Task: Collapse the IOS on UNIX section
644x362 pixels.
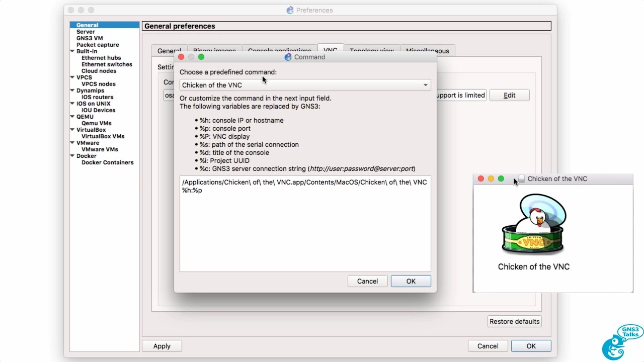Action: click(x=72, y=104)
